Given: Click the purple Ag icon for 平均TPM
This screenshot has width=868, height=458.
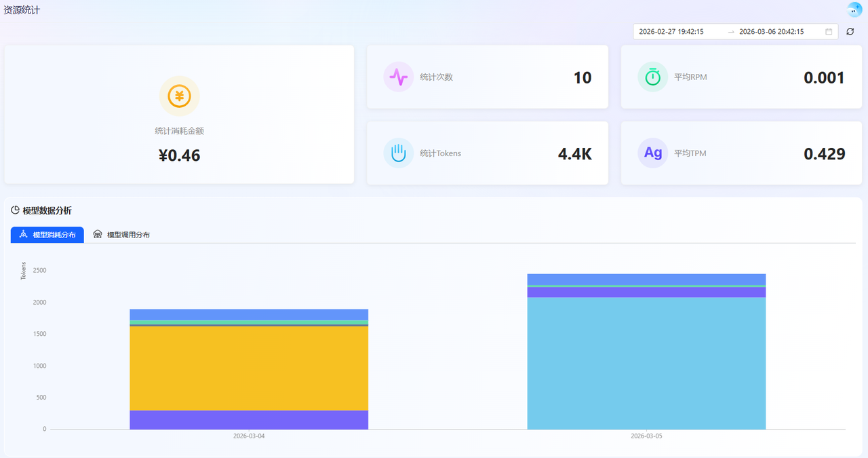Looking at the screenshot, I should tap(652, 153).
